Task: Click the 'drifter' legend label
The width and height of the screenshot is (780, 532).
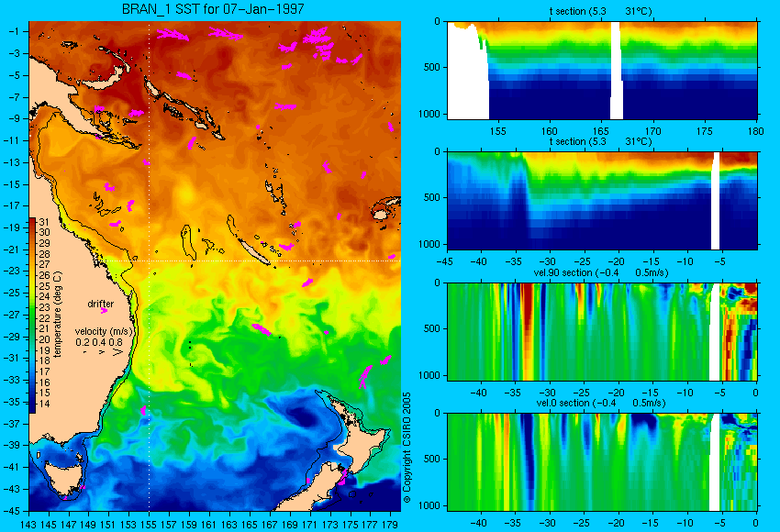Action: 101,304
